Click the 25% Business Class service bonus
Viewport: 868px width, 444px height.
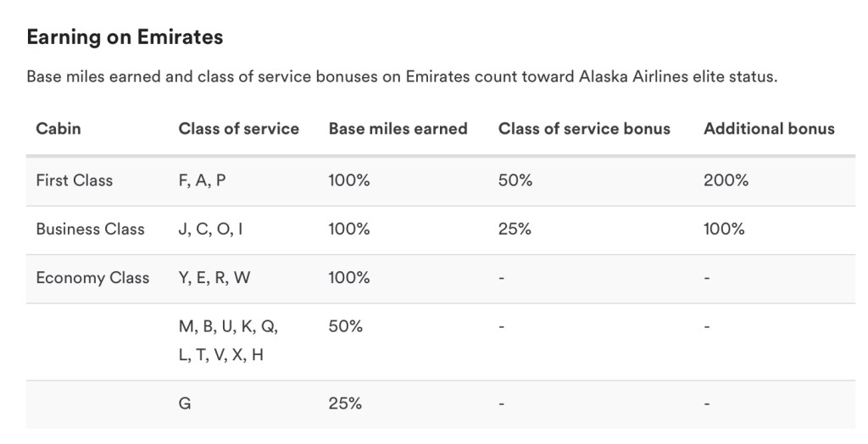(x=515, y=229)
